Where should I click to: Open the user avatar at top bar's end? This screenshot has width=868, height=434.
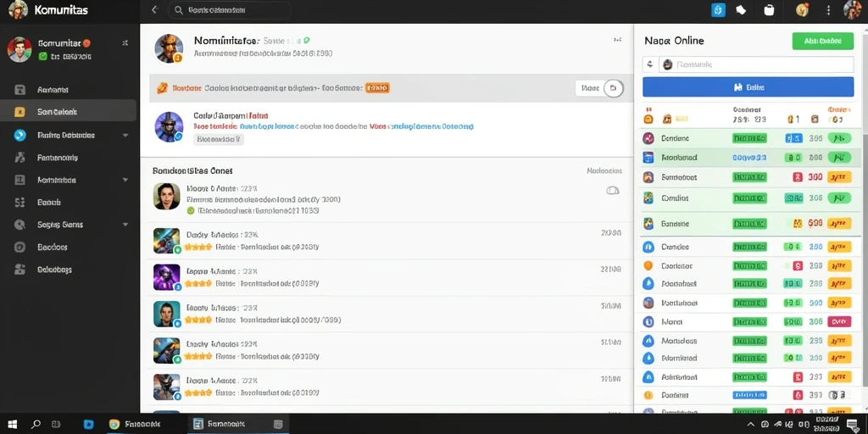coord(853,9)
